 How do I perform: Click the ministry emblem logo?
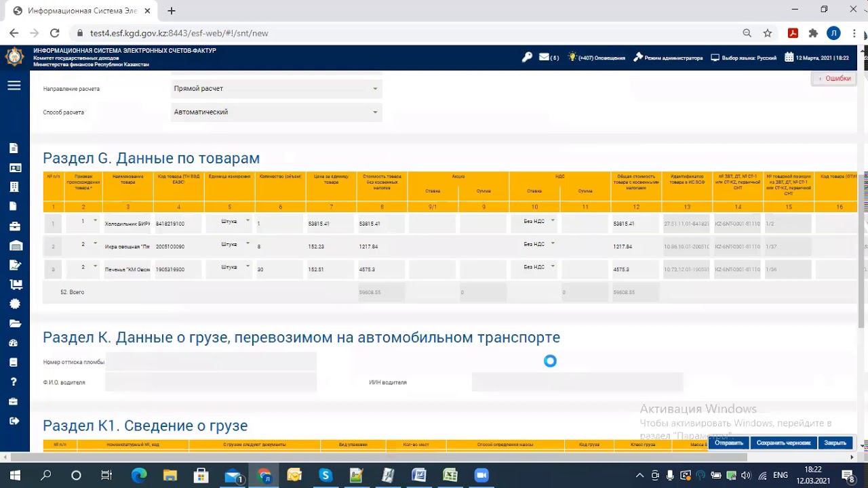coord(14,57)
